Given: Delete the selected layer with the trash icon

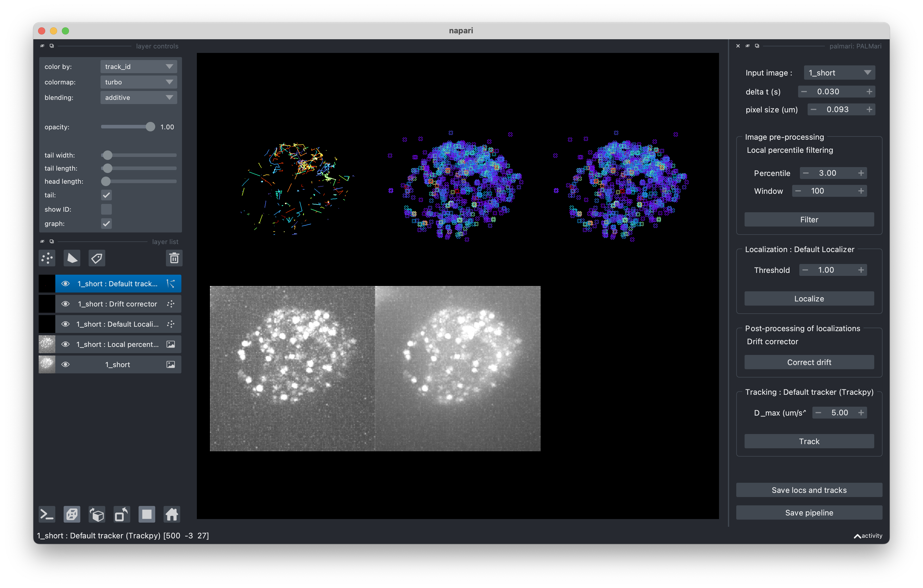Looking at the screenshot, I should tap(174, 258).
